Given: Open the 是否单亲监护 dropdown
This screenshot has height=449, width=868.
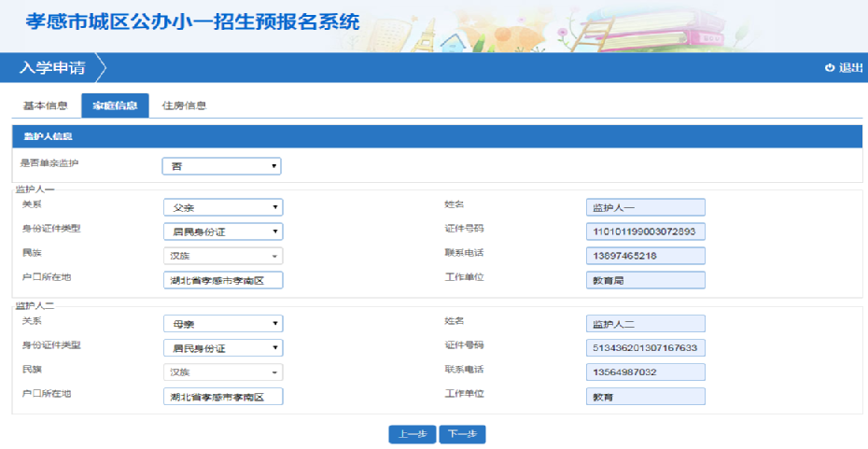Looking at the screenshot, I should pyautogui.click(x=222, y=166).
